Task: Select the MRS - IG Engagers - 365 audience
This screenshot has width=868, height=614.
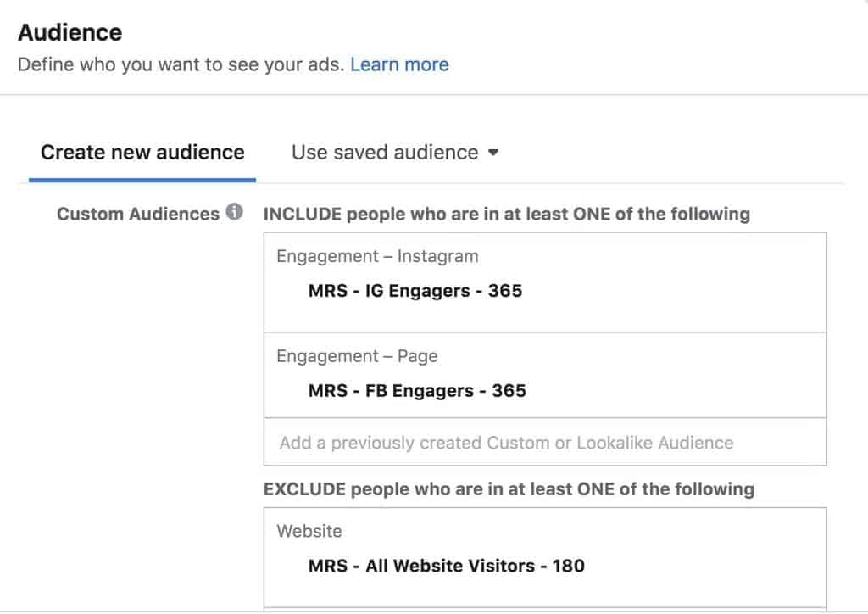Action: [x=414, y=291]
